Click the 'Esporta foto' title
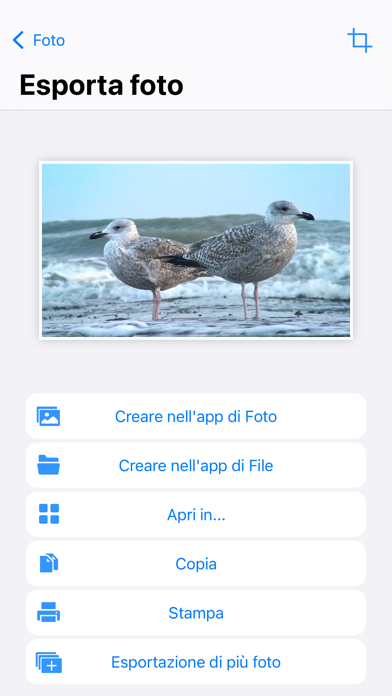Viewport: 392px width, 696px height. pyautogui.click(x=101, y=85)
